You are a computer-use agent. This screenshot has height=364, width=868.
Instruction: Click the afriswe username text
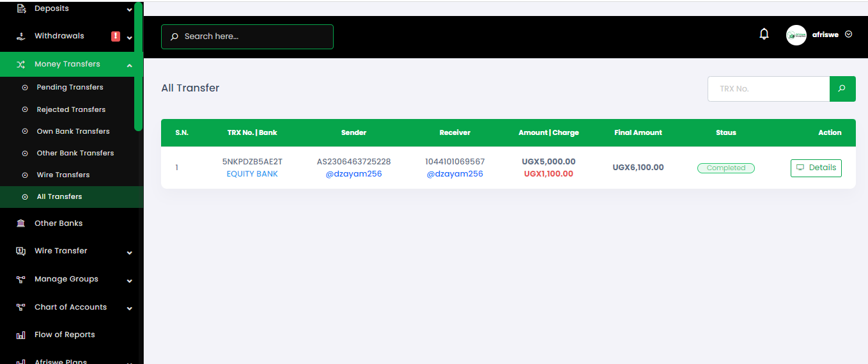tap(825, 35)
